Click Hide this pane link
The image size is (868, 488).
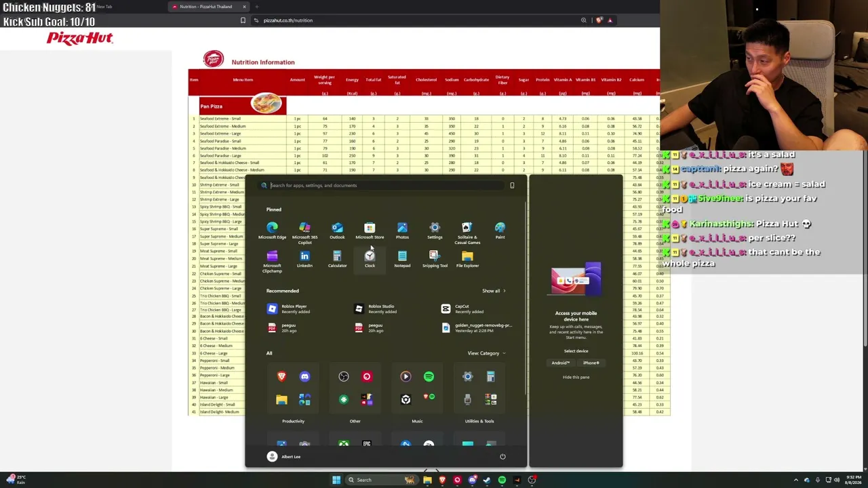pyautogui.click(x=576, y=377)
